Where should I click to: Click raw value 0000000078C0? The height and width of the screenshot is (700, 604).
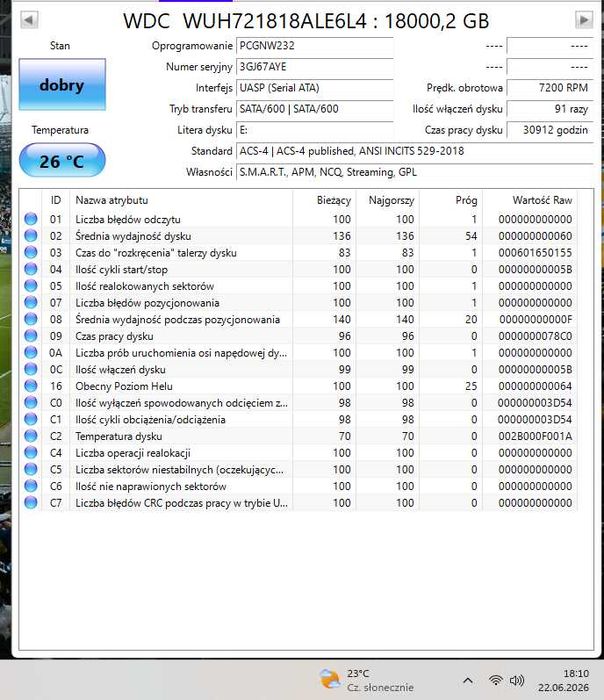pyautogui.click(x=535, y=336)
